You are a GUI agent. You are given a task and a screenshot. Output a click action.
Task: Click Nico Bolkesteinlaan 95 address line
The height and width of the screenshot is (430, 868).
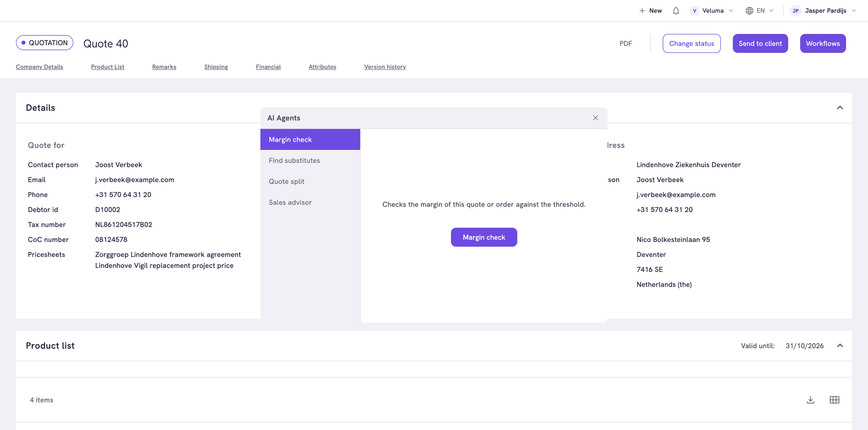673,239
